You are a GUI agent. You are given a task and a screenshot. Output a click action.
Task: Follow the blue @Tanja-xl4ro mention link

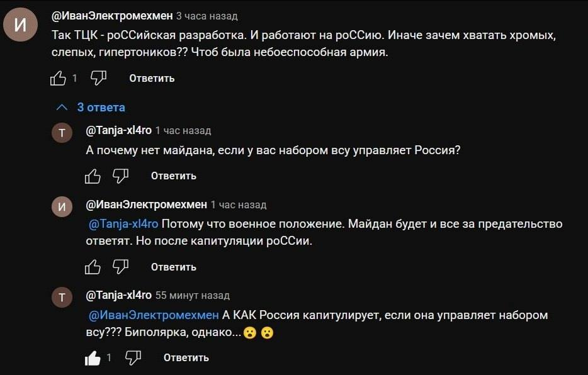point(123,224)
